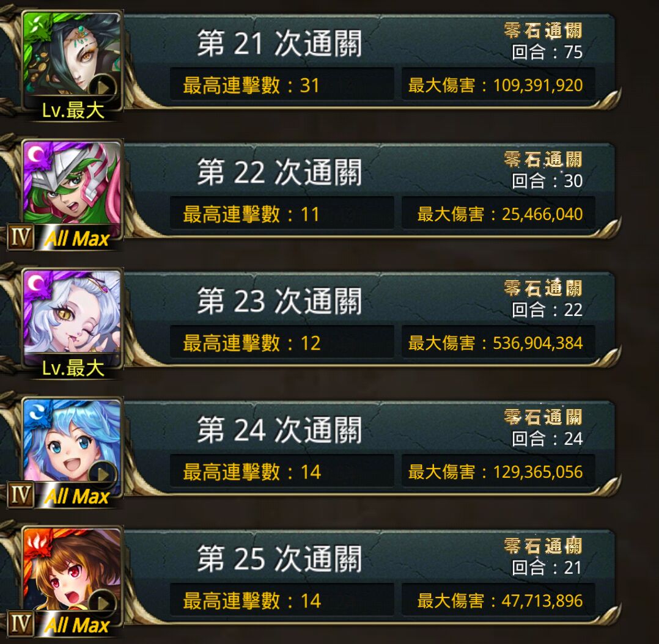Click the IV badge under clear 22 portrait
The height and width of the screenshot is (644, 659).
(21, 237)
